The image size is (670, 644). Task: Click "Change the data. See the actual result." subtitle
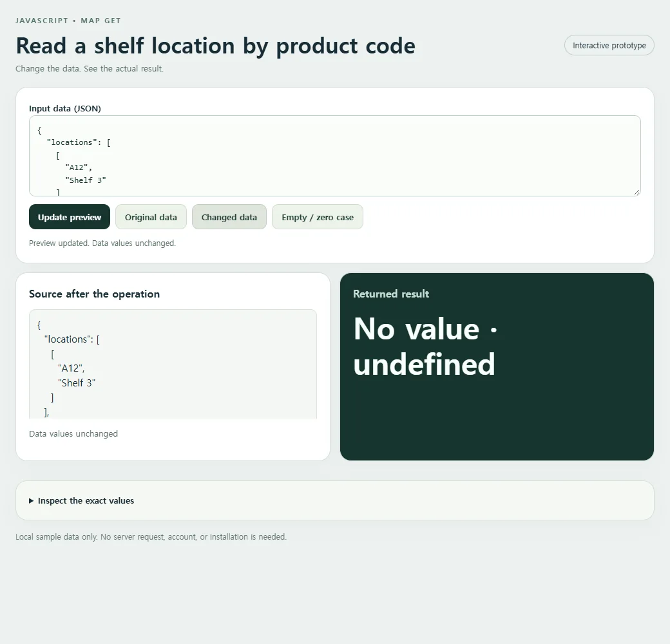tap(90, 68)
